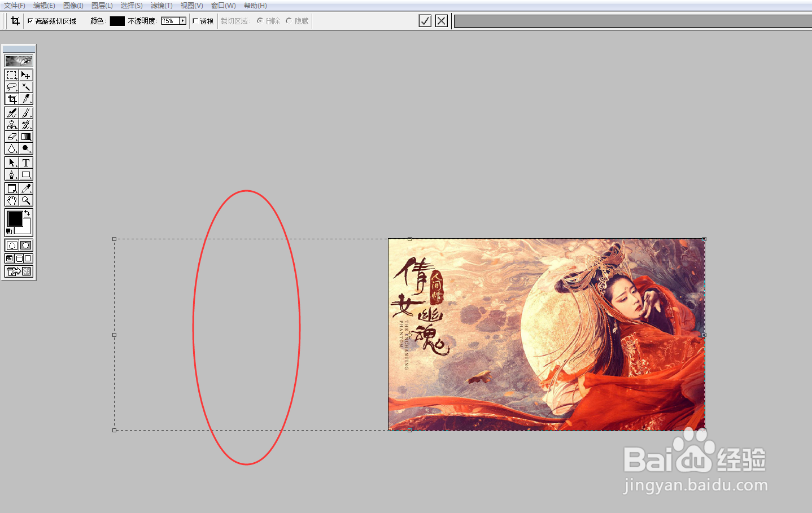Open the 文件(F) menu
This screenshot has height=513, width=812.
click(15, 5)
